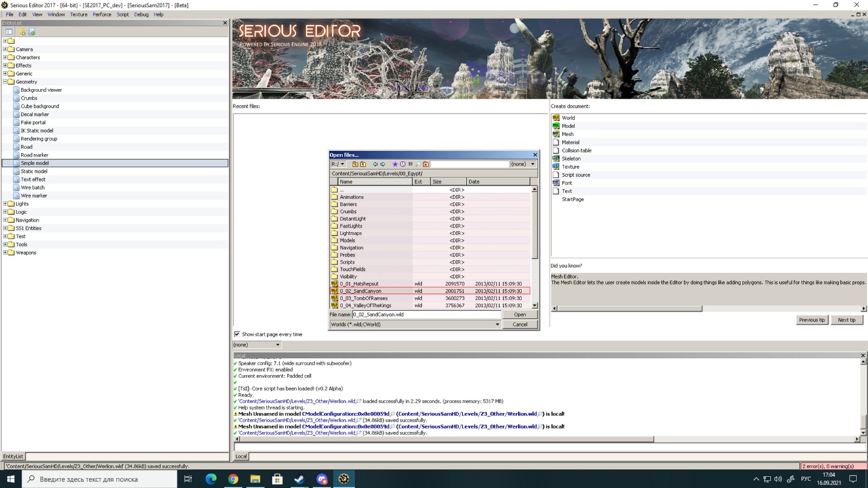868x488 pixels.
Task: Open favorites star in Open files dialog
Action: pyautogui.click(x=395, y=164)
